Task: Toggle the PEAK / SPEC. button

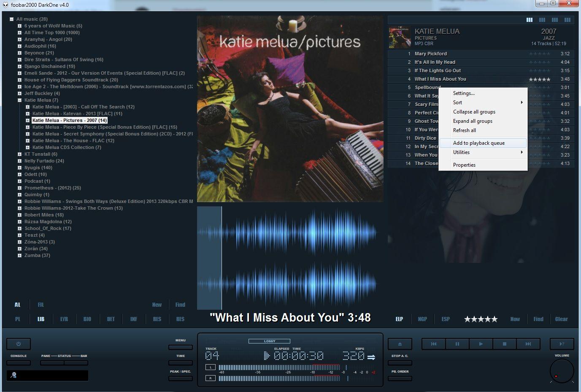Action: (x=181, y=378)
